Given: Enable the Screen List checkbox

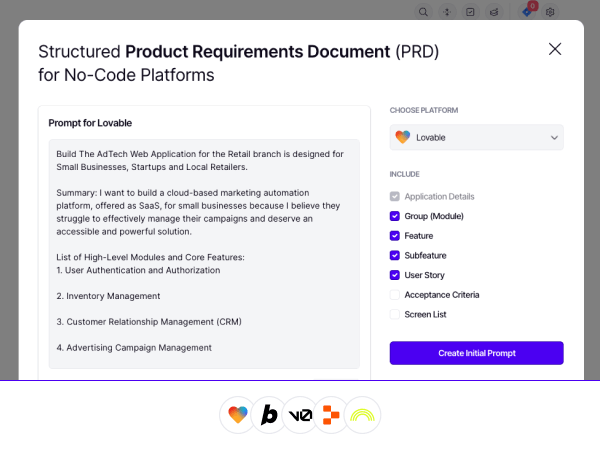Looking at the screenshot, I should (395, 315).
